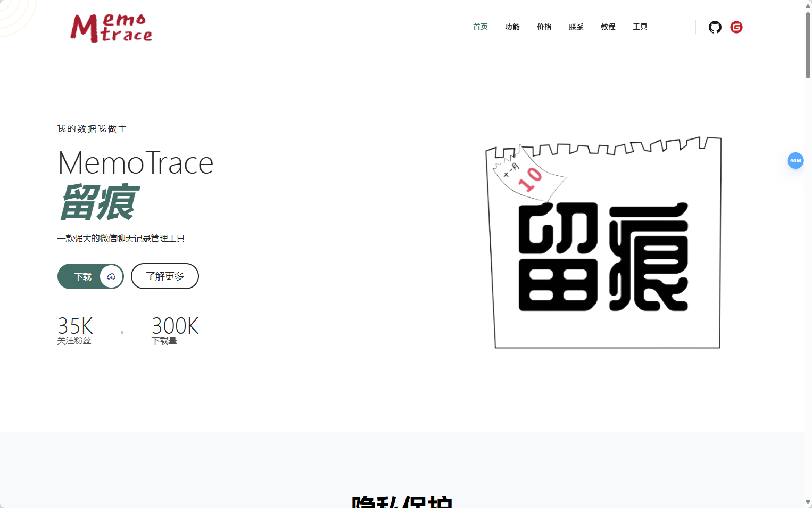
Task: Open the 价格 nav item
Action: coord(544,27)
